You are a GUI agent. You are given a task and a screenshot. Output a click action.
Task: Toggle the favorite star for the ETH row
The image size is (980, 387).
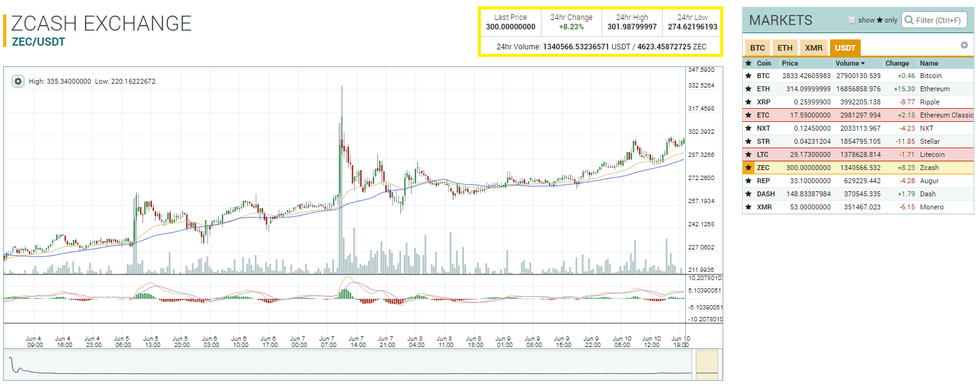point(748,89)
